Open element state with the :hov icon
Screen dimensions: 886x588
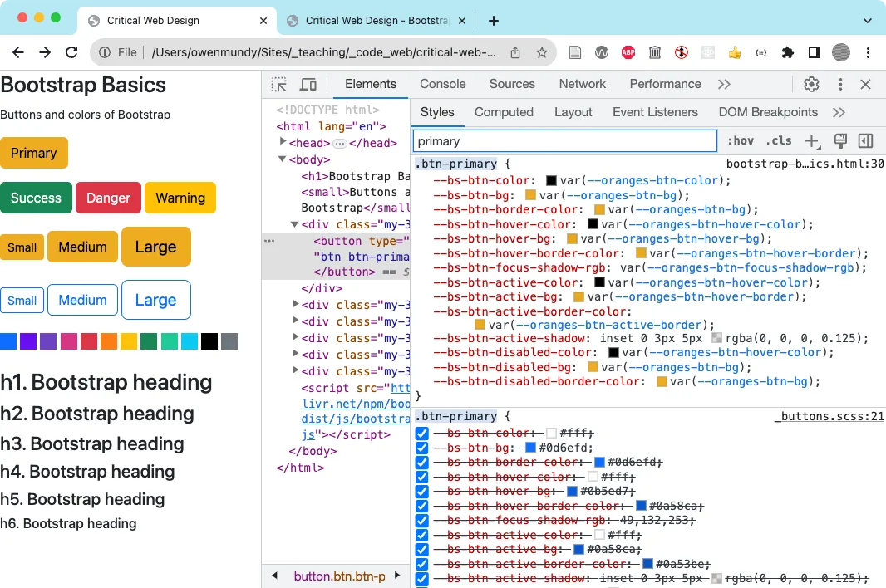click(x=740, y=140)
